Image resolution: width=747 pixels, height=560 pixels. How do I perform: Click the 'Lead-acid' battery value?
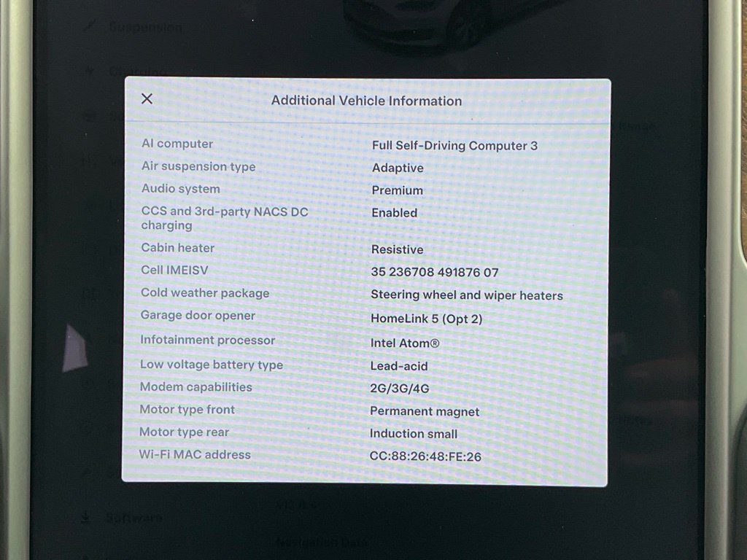pyautogui.click(x=399, y=366)
